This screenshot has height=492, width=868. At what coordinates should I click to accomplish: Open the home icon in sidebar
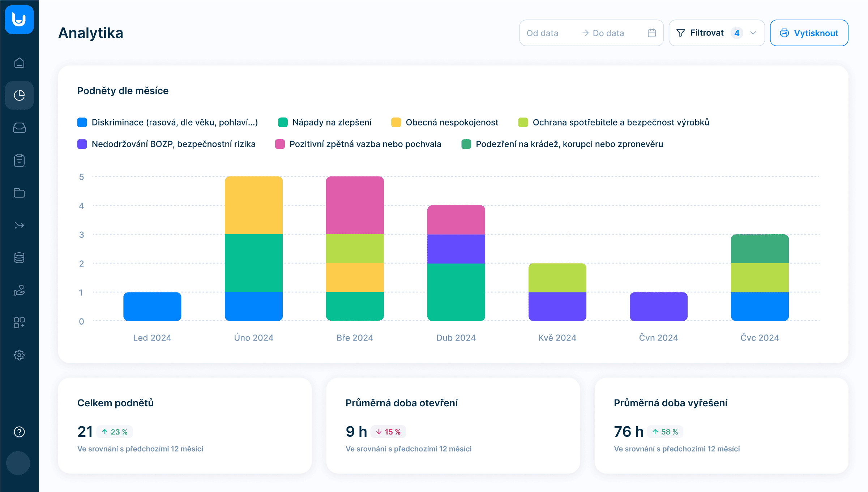pyautogui.click(x=19, y=63)
